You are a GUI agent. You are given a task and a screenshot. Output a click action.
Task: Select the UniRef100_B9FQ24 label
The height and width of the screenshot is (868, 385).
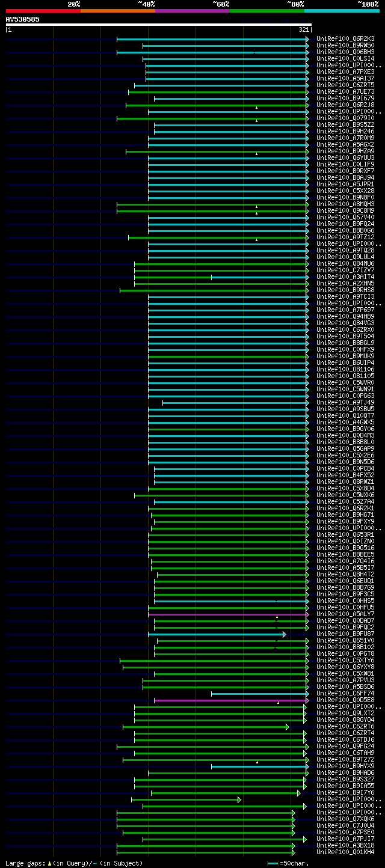tap(345, 224)
